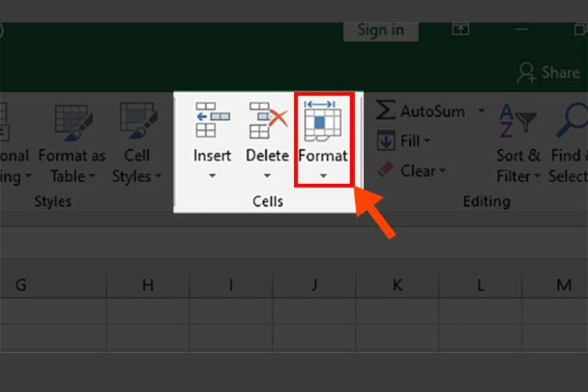Click the Share button label
The height and width of the screenshot is (392, 588).
coord(561,72)
